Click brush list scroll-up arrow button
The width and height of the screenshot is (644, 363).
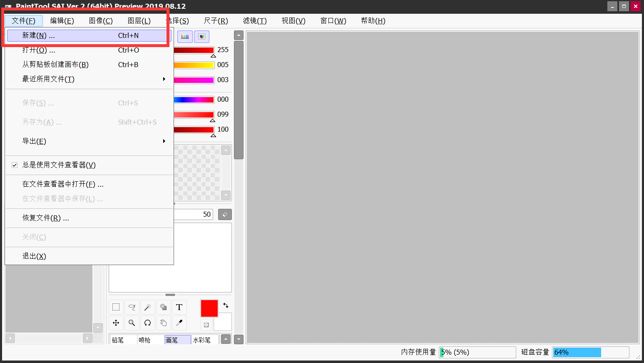[x=226, y=339]
